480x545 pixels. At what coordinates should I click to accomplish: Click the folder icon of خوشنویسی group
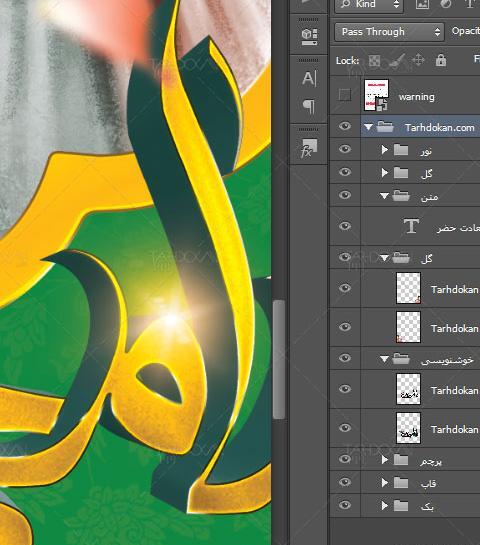[401, 359]
